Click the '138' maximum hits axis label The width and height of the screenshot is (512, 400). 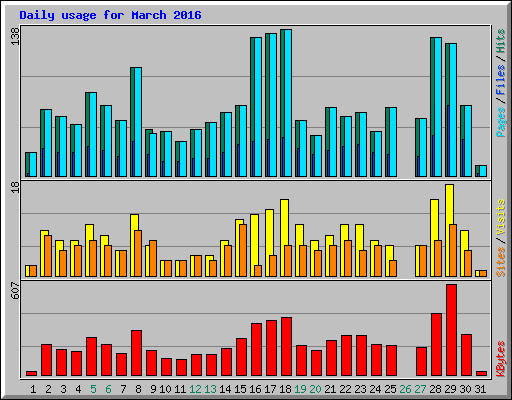click(x=15, y=36)
